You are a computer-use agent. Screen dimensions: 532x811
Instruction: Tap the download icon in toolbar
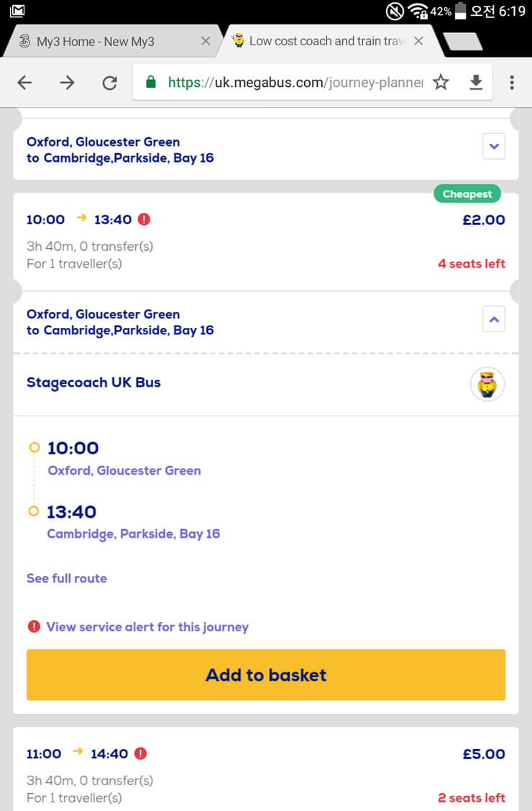[476, 83]
